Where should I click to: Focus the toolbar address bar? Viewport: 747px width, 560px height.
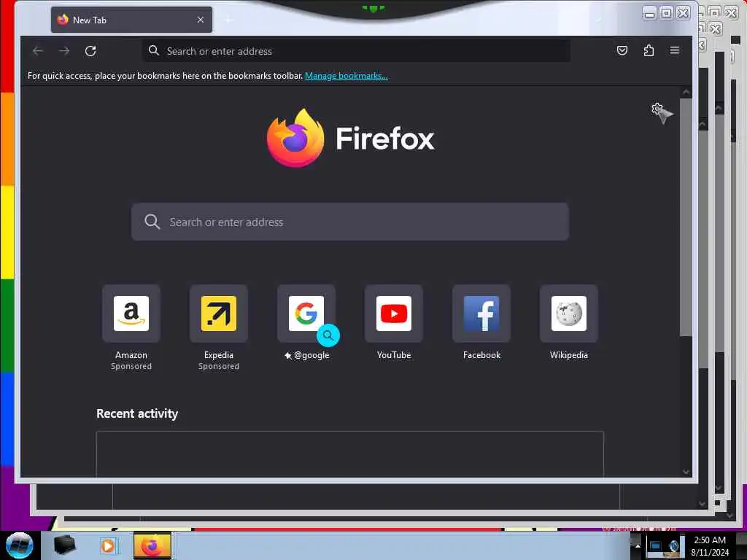click(356, 50)
